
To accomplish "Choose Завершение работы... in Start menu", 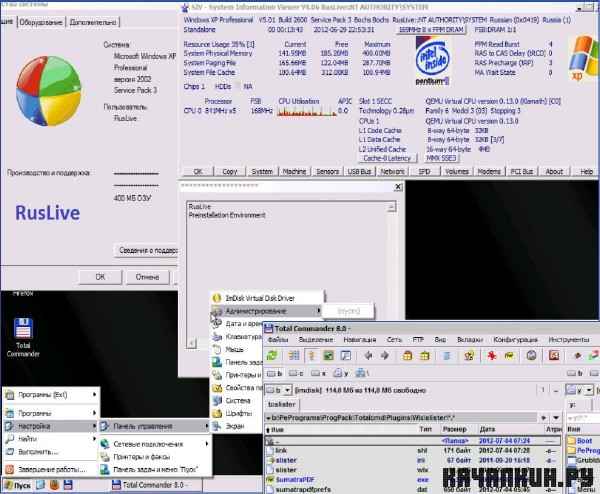I will [x=51, y=469].
